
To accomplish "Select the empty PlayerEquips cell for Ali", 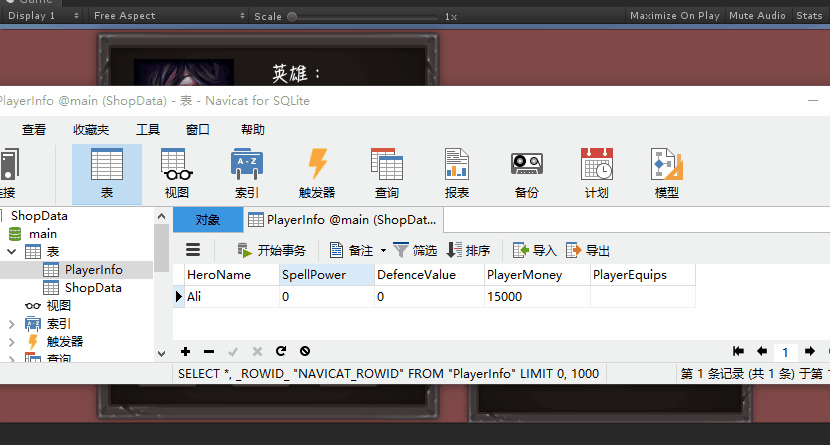I will click(643, 297).
